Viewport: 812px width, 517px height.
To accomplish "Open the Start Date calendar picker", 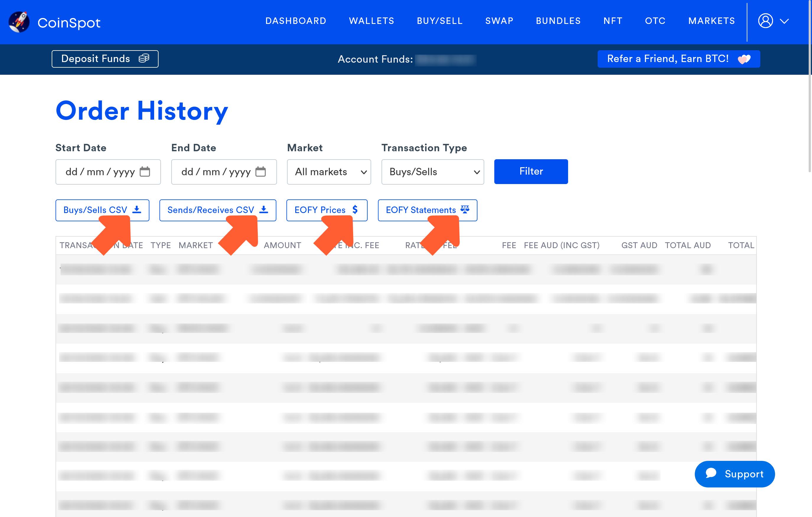I will pyautogui.click(x=145, y=172).
